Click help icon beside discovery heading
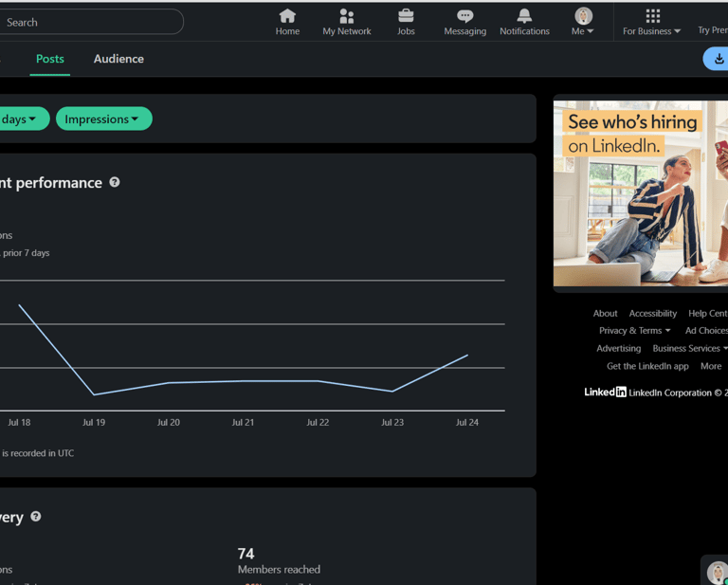This screenshot has width=728, height=585. (x=36, y=517)
